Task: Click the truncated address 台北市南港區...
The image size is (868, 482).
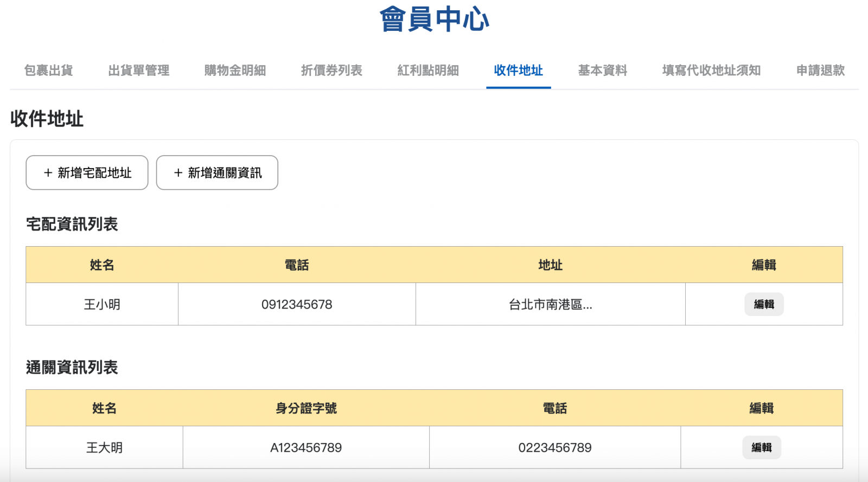Action: coord(550,304)
